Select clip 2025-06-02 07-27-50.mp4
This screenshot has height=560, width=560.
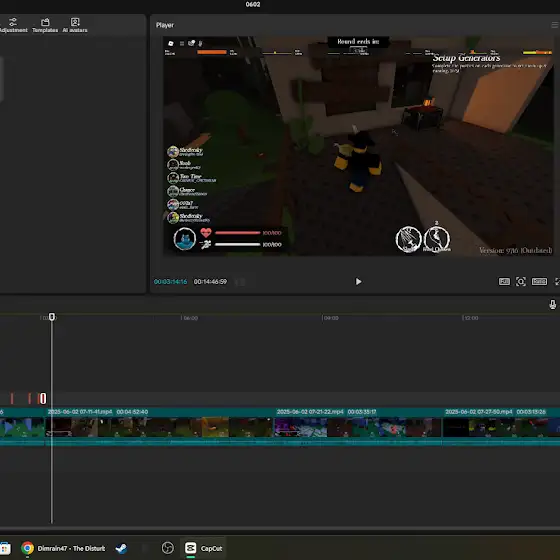pos(501,427)
